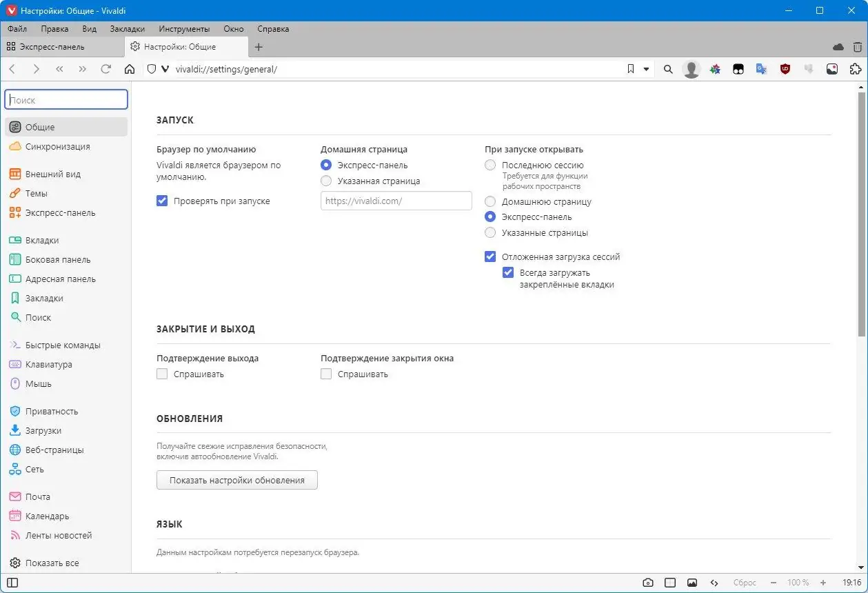This screenshot has width=868, height=593.
Task: Open the uBlock Origin extension icon
Action: coord(785,69)
